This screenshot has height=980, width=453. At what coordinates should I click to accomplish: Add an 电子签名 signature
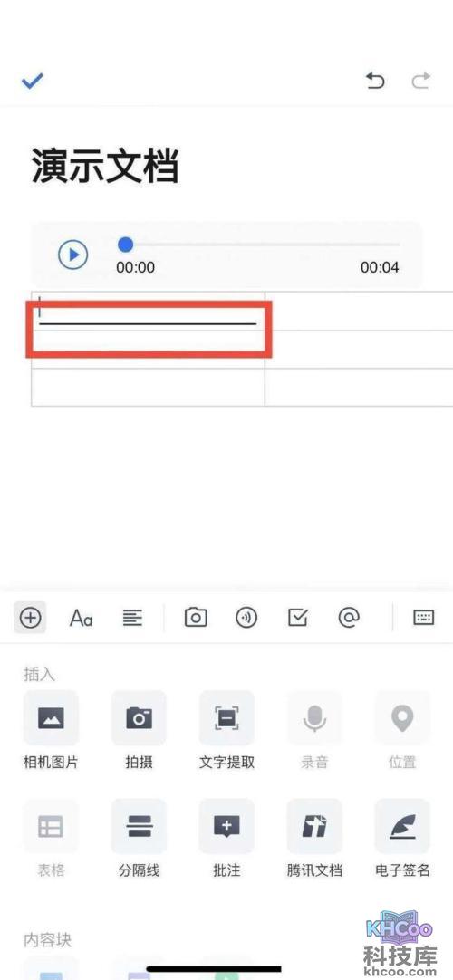coord(402,838)
